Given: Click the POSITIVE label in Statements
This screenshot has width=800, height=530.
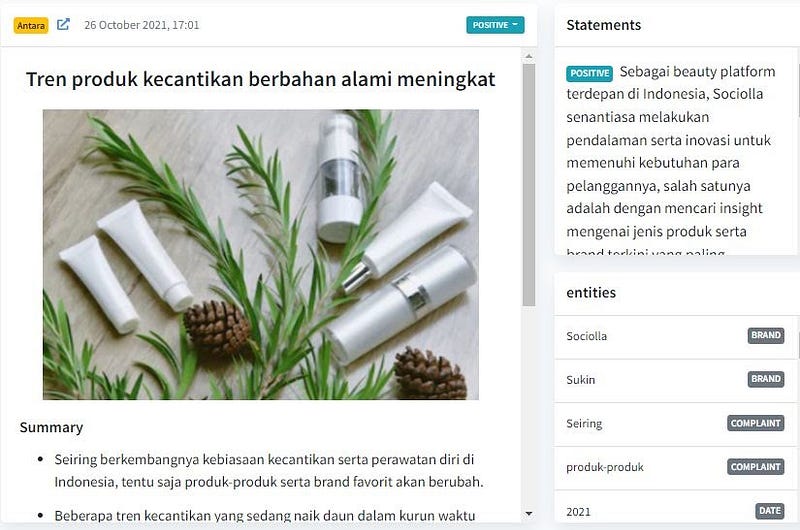Looking at the screenshot, I should 589,73.
